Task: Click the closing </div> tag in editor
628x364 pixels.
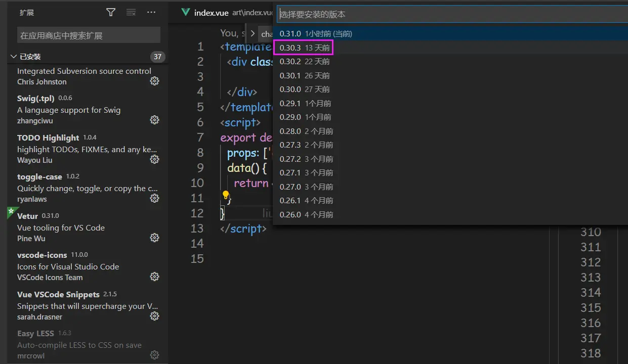Action: pos(242,92)
